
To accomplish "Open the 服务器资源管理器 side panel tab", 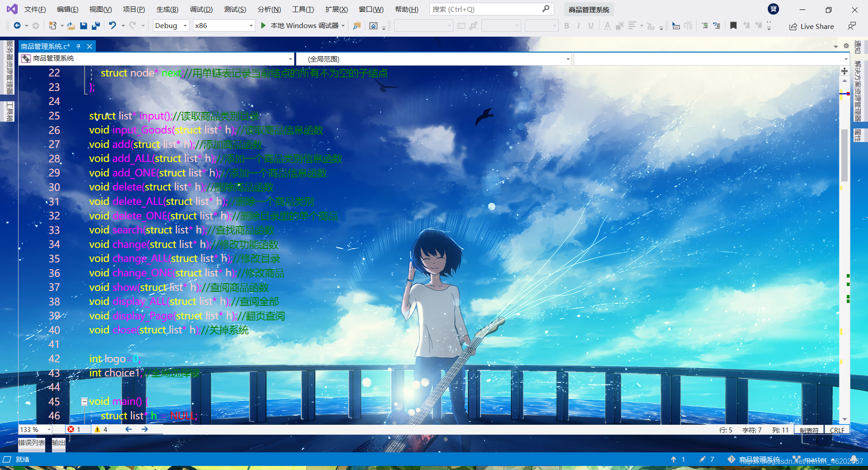I will point(9,67).
